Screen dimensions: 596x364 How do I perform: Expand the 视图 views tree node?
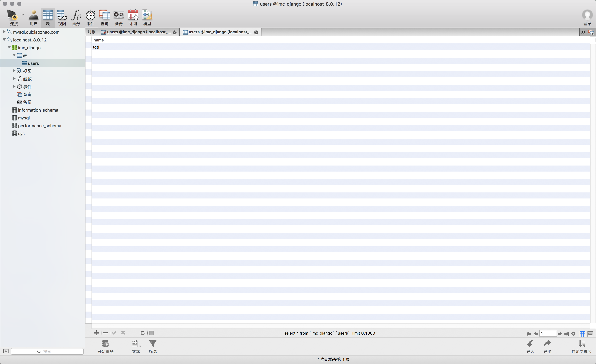click(14, 71)
